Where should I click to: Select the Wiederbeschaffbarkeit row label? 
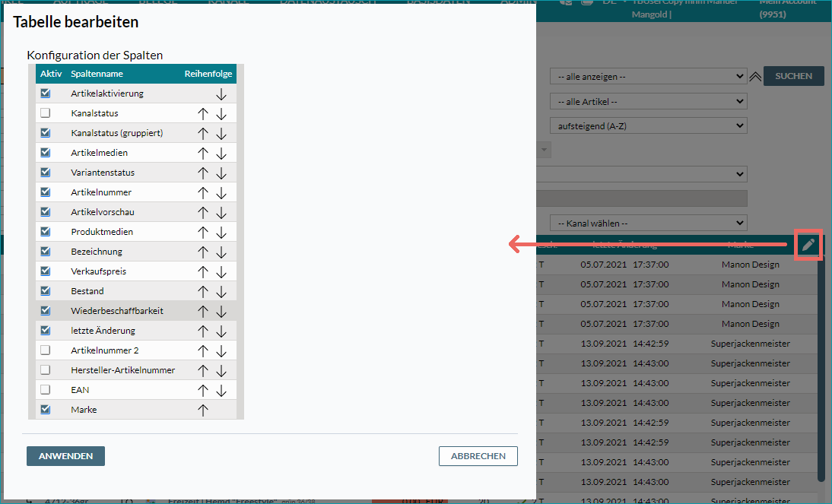click(117, 311)
